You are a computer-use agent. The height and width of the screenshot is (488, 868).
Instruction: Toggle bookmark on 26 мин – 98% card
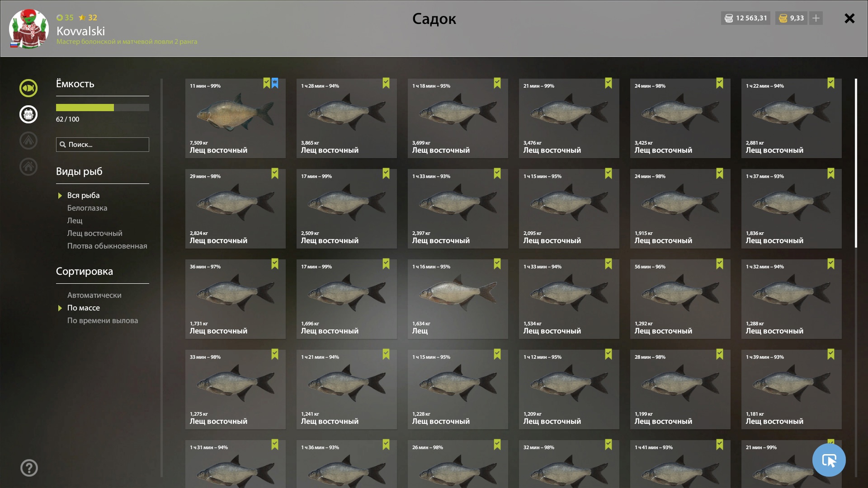[x=497, y=445]
